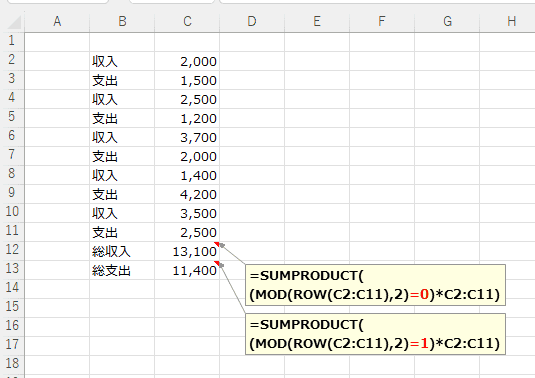This screenshot has width=535, height=378.
Task: Select column E header
Action: 317,21
